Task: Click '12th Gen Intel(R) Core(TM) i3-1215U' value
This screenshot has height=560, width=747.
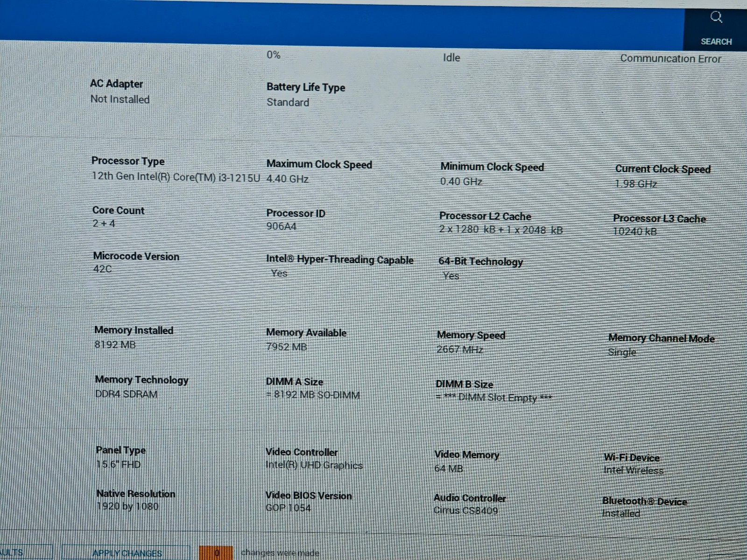Action: click(176, 176)
